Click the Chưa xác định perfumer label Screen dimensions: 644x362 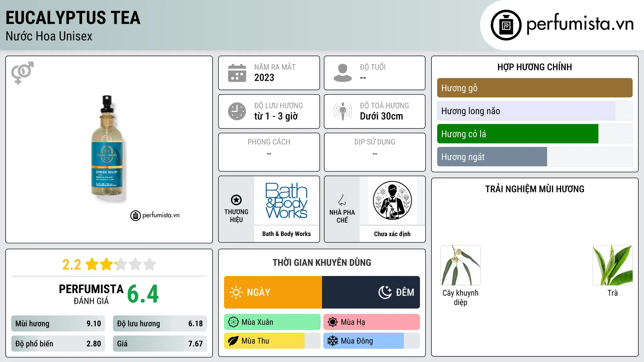[392, 234]
